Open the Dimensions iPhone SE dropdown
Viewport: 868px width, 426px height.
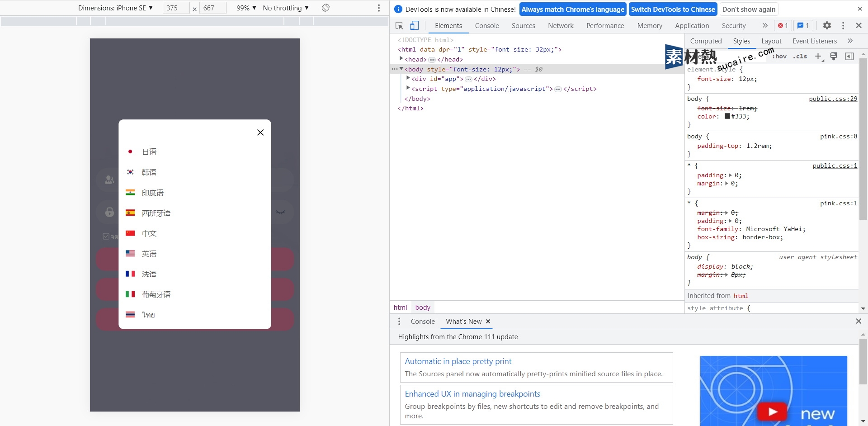115,8
